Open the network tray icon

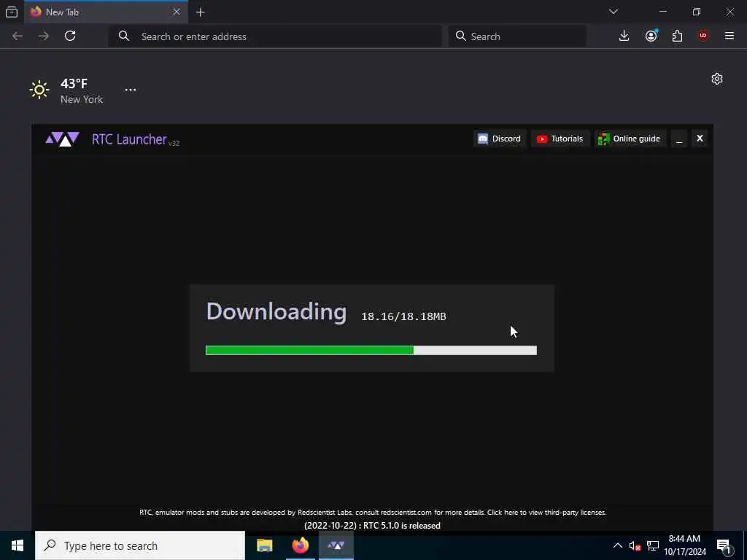click(653, 546)
